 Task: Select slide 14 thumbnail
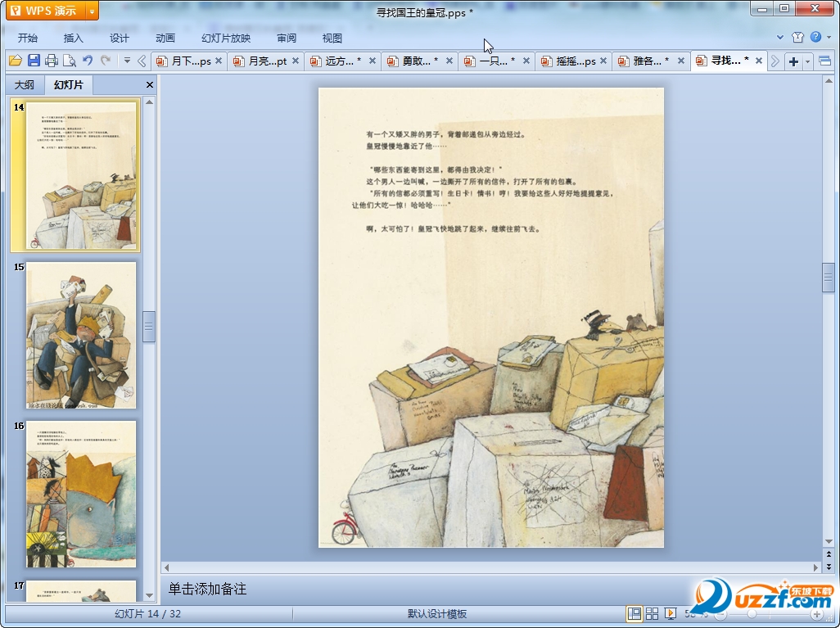[x=75, y=175]
